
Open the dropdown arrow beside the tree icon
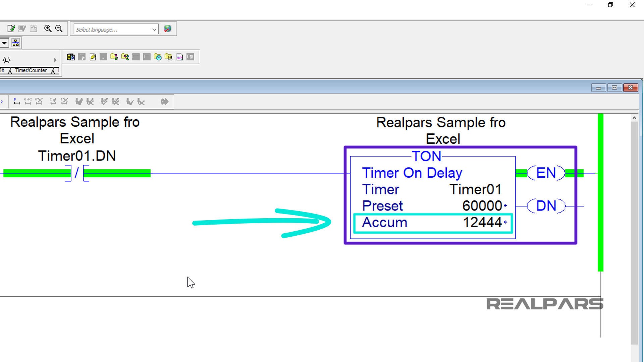(4, 42)
